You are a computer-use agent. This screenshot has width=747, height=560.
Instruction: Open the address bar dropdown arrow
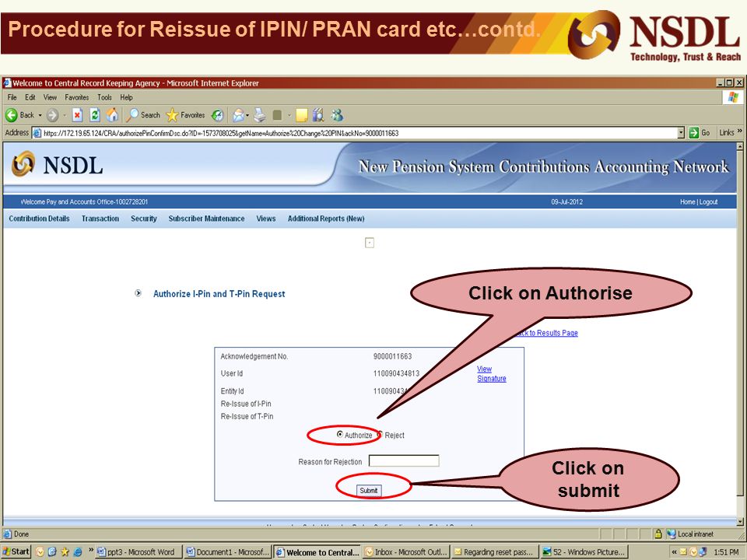click(681, 133)
